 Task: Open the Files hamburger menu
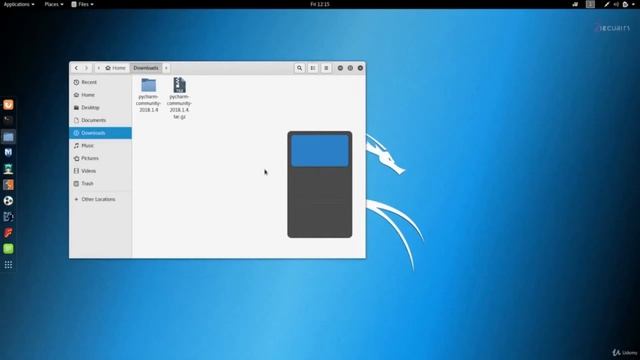pos(326,68)
